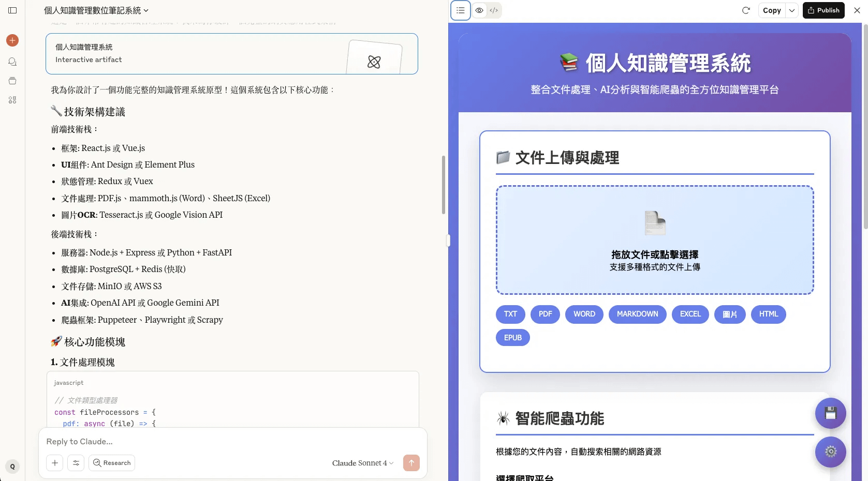Screen dimensions: 868x481
Task: Switch to artifact code view
Action: tap(494, 10)
